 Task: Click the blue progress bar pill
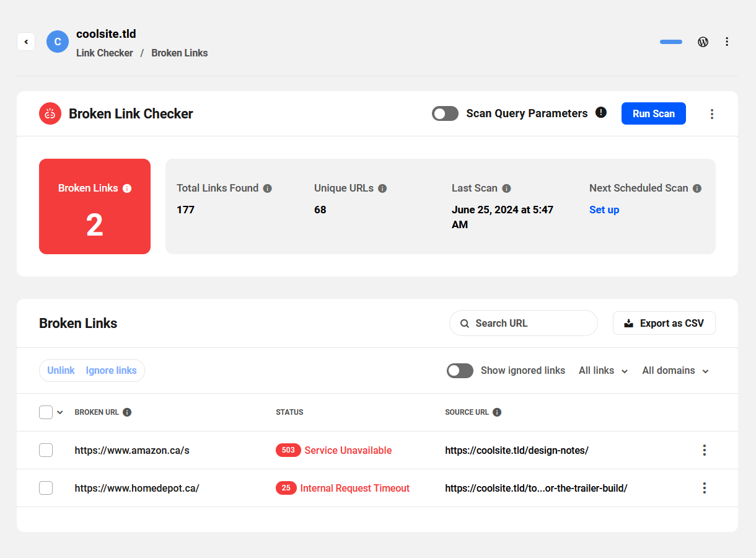671,42
